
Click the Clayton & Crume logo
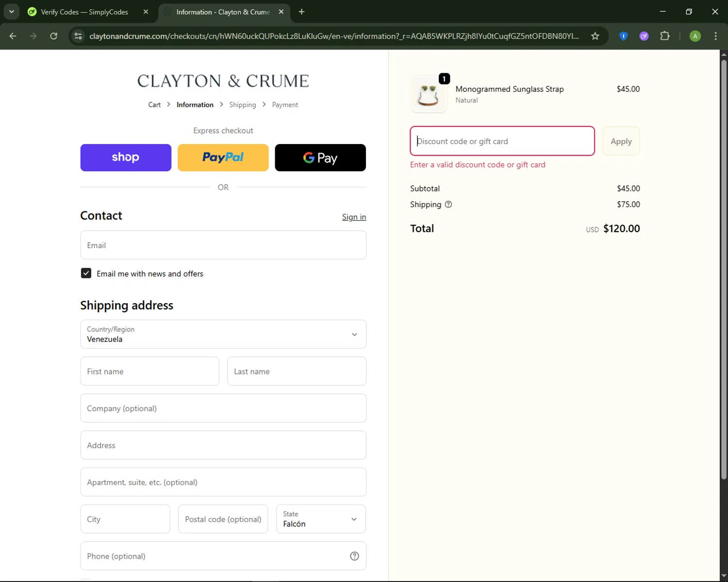click(x=223, y=81)
